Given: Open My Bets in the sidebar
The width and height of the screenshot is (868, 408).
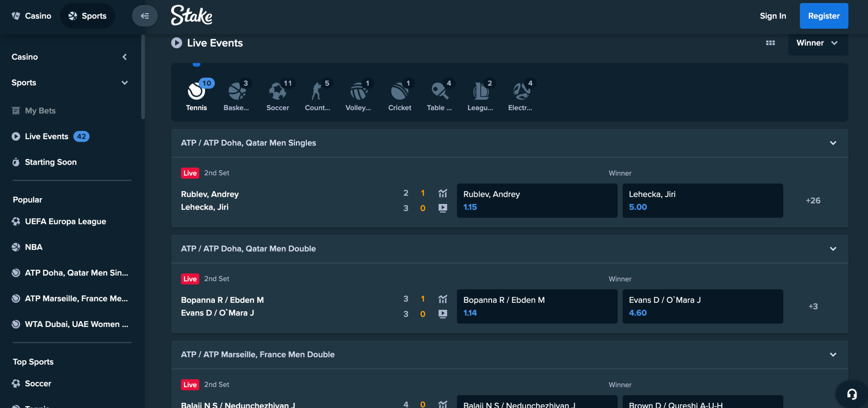Looking at the screenshot, I should [x=34, y=111].
